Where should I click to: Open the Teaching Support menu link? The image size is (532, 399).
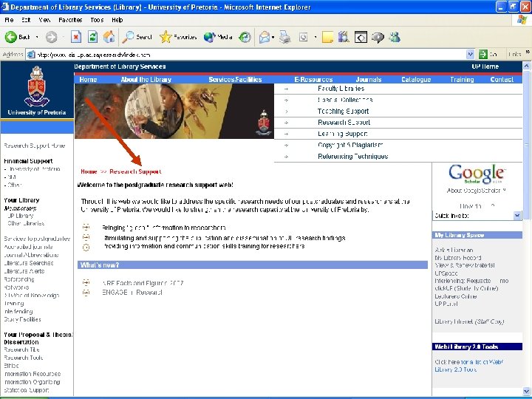[x=343, y=112]
